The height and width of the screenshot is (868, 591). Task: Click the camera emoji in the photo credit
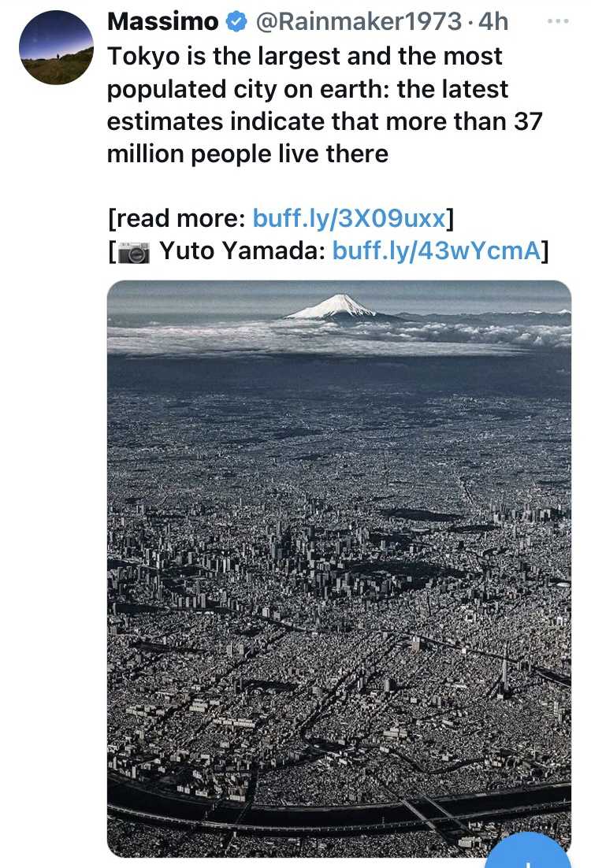(x=133, y=252)
